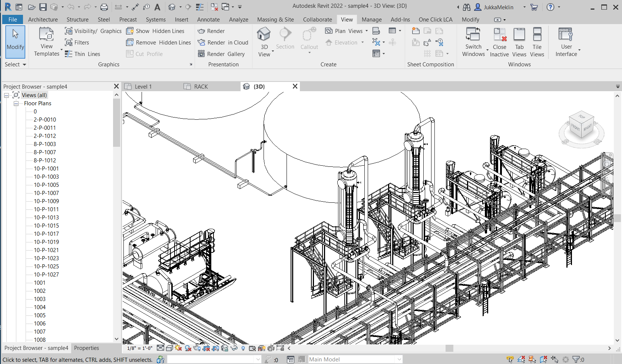622x364 pixels.
Task: Switch to the RACK view tab
Action: (x=201, y=87)
